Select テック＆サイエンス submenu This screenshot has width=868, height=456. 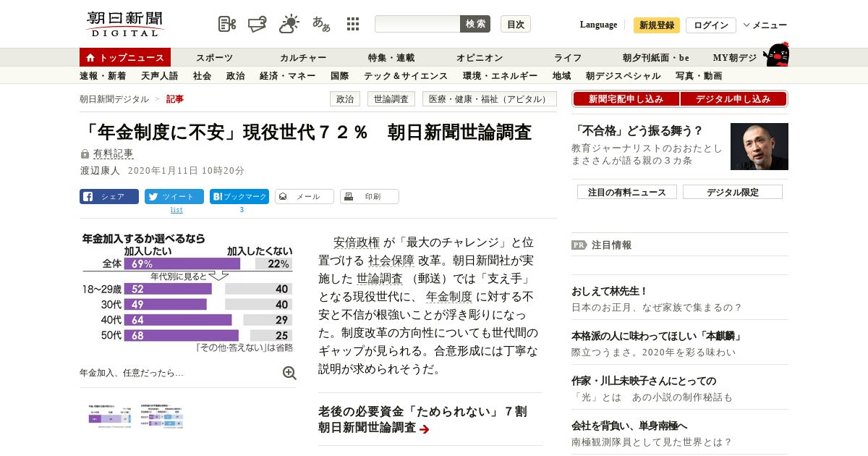point(406,75)
